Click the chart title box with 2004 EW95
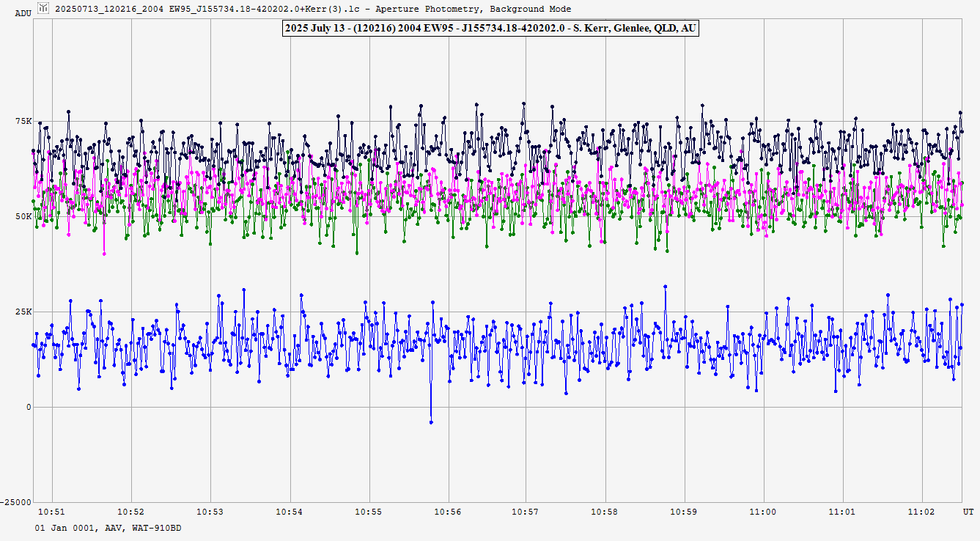Image resolution: width=980 pixels, height=541 pixels. point(489,29)
